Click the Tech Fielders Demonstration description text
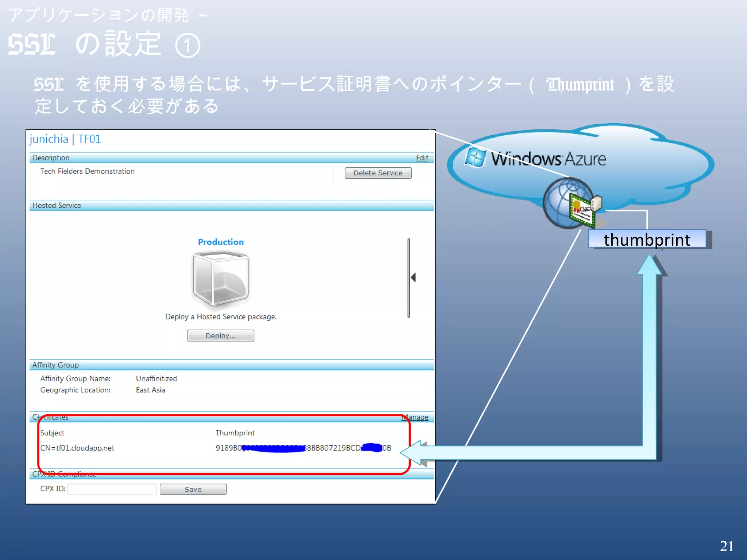The height and width of the screenshot is (560, 747). click(87, 171)
